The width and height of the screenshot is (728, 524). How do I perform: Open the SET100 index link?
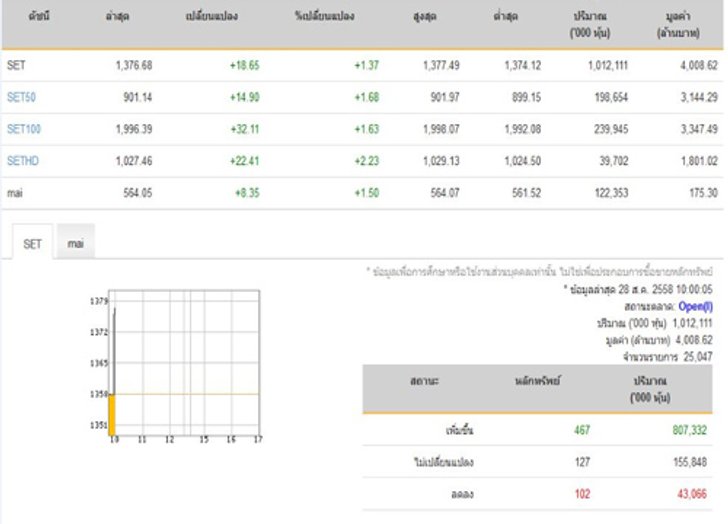coord(24,129)
